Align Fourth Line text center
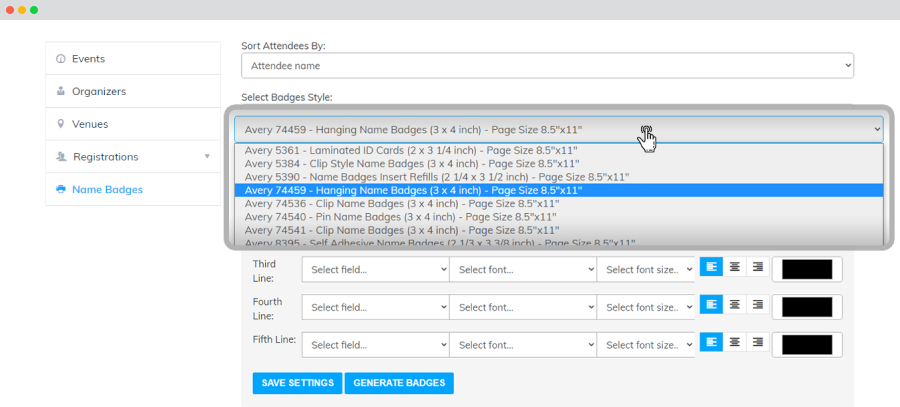Image resolution: width=900 pixels, height=407 pixels. 734,304
